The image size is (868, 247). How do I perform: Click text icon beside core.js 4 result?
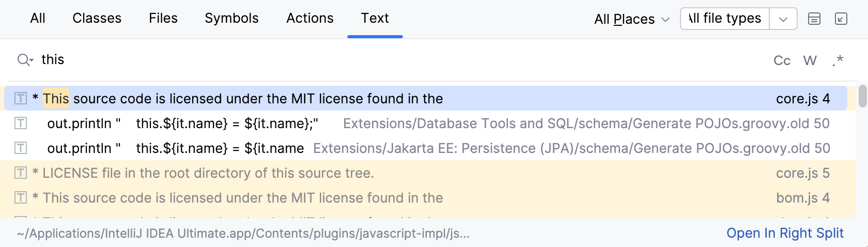21,98
